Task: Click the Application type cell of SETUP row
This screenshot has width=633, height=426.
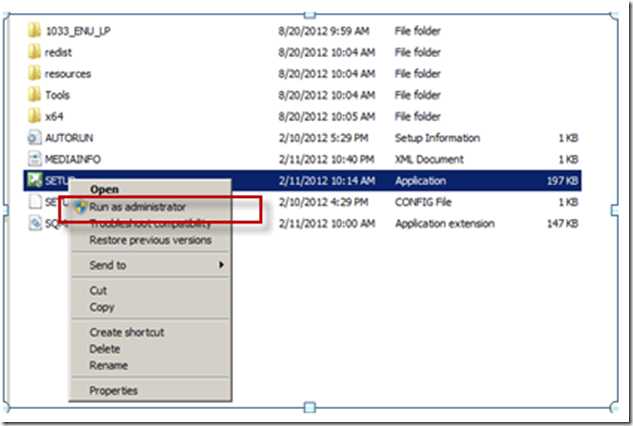Action: [421, 181]
